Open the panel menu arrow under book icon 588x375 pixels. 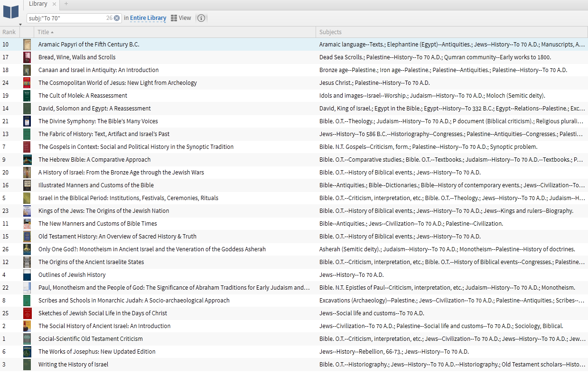[x=20, y=24]
